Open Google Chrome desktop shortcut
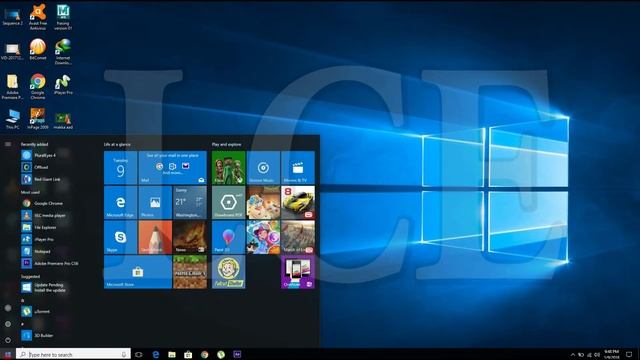640x360 pixels. tap(38, 87)
